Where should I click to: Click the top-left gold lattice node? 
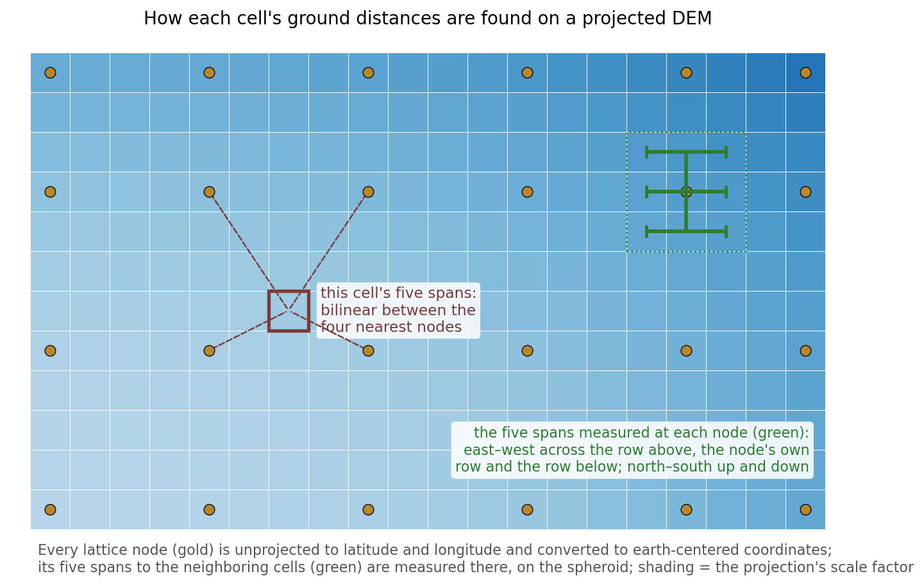tap(50, 73)
